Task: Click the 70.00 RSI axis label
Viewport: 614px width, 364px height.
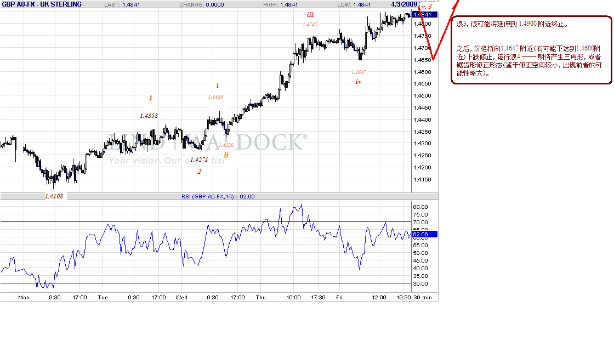Action: click(x=420, y=223)
